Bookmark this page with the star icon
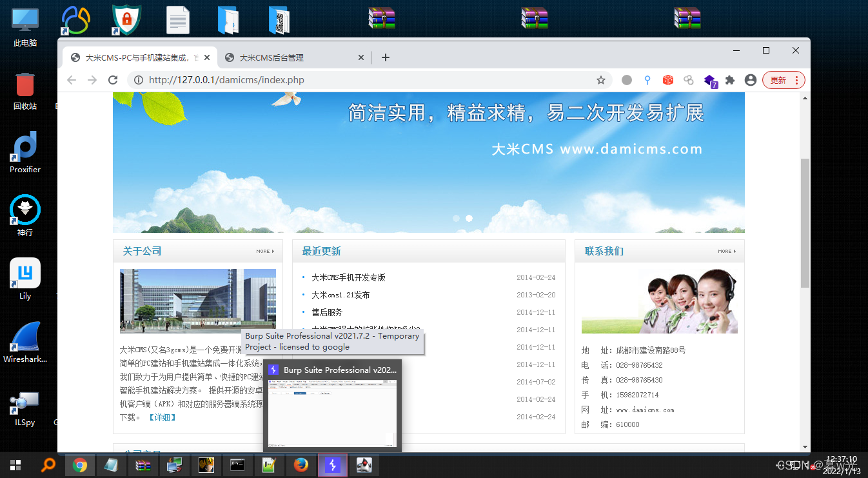 [x=601, y=80]
